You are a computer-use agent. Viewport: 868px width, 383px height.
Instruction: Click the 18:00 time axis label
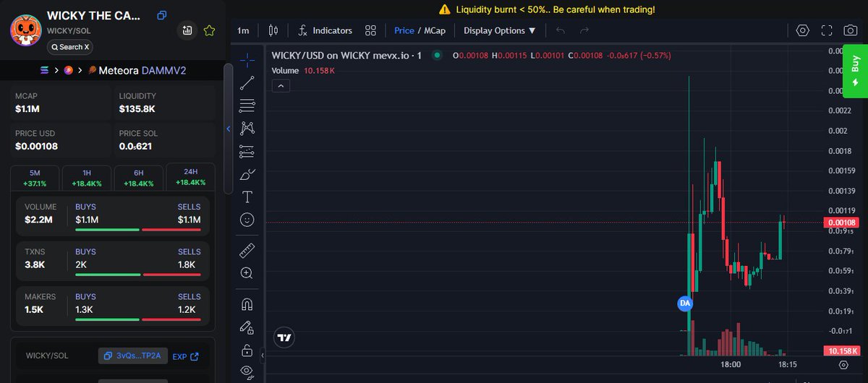click(731, 364)
